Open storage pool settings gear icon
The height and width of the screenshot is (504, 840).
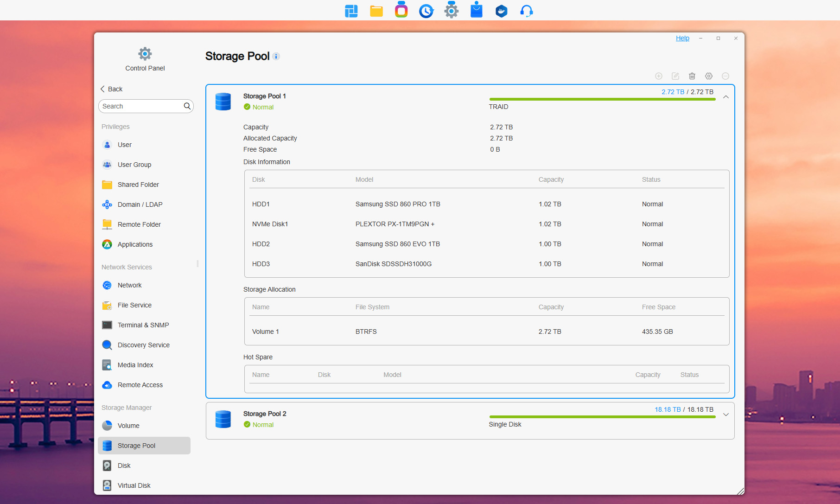click(x=708, y=76)
